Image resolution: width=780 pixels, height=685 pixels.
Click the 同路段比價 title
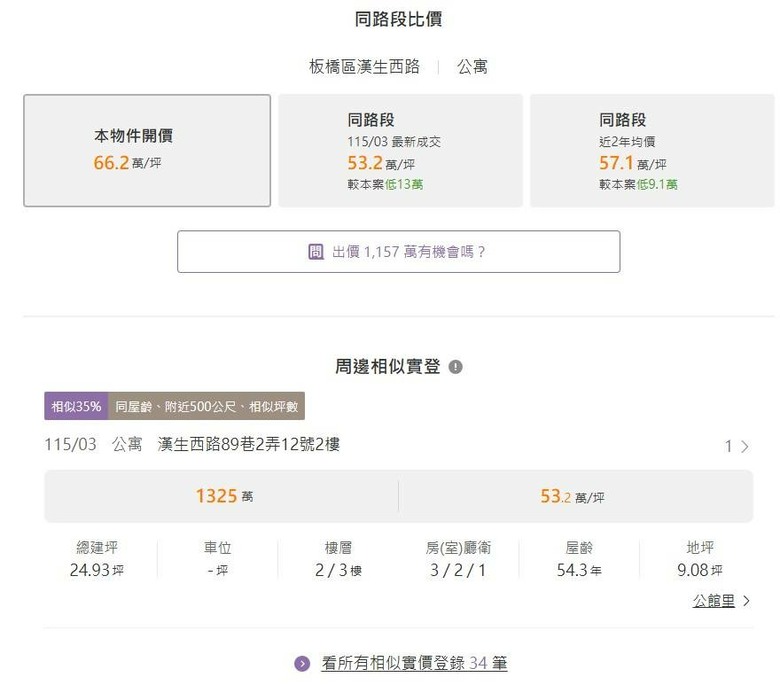click(398, 19)
